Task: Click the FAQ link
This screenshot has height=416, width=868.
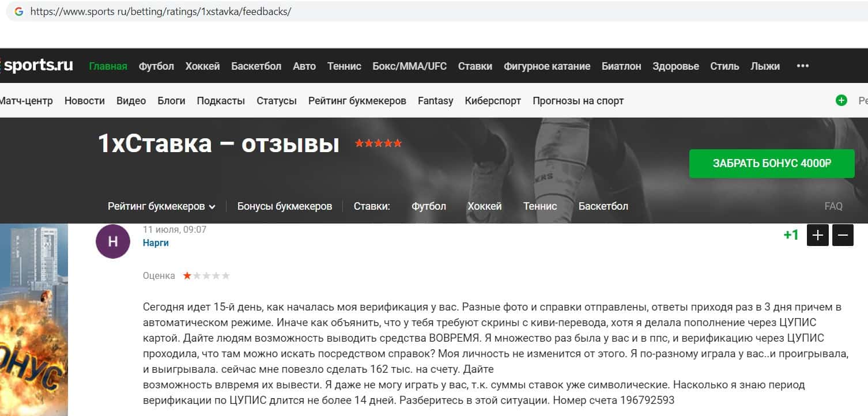Action: click(833, 206)
